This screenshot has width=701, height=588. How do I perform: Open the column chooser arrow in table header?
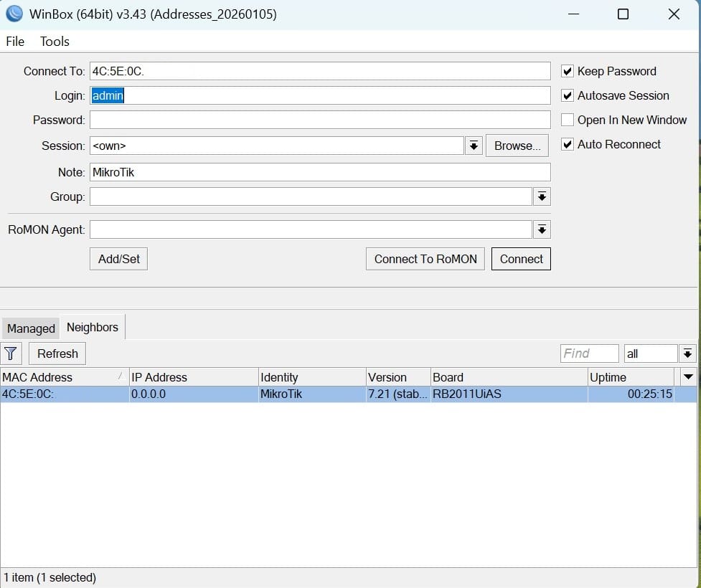point(689,377)
